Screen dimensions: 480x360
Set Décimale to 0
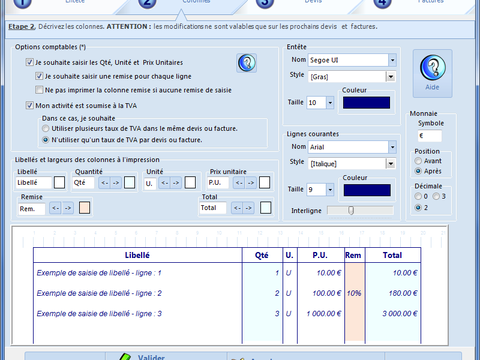pyautogui.click(x=418, y=196)
